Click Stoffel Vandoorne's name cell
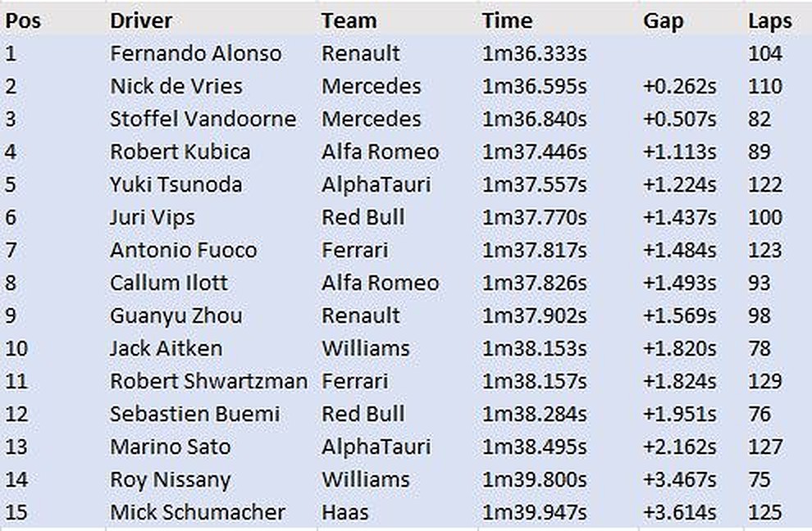This screenshot has width=812, height=531. coord(203,119)
